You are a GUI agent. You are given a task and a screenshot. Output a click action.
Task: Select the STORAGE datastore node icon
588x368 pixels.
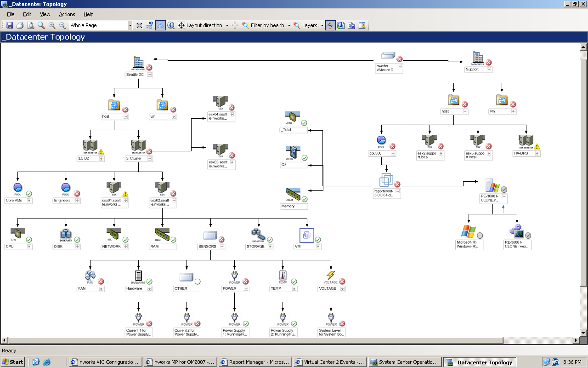tap(258, 235)
